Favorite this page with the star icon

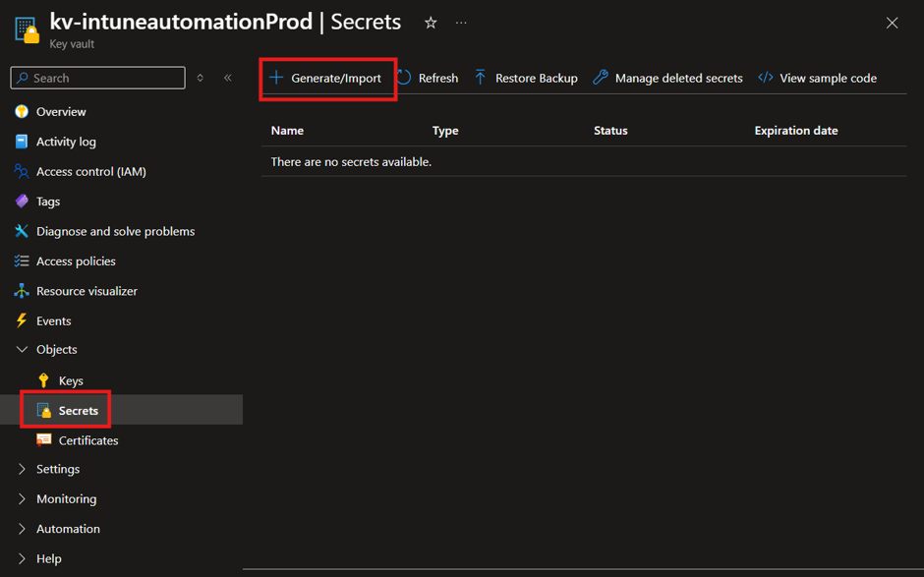(x=431, y=23)
